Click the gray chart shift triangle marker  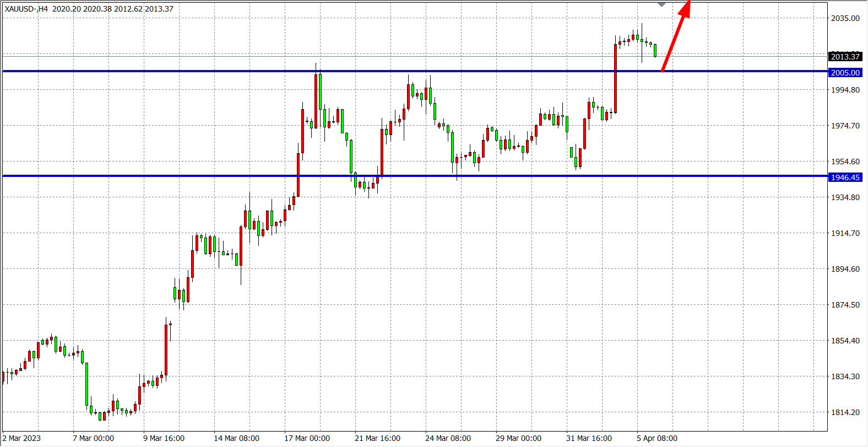(x=662, y=4)
